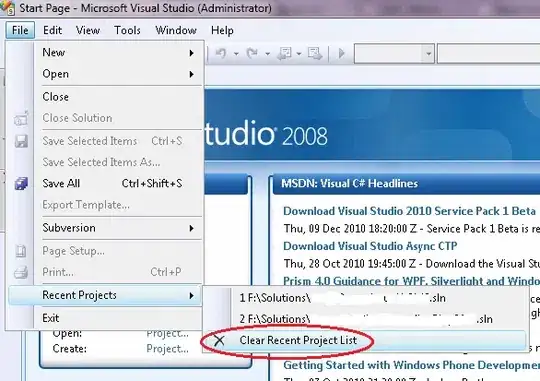Click the Redo toolbar icon

252,53
